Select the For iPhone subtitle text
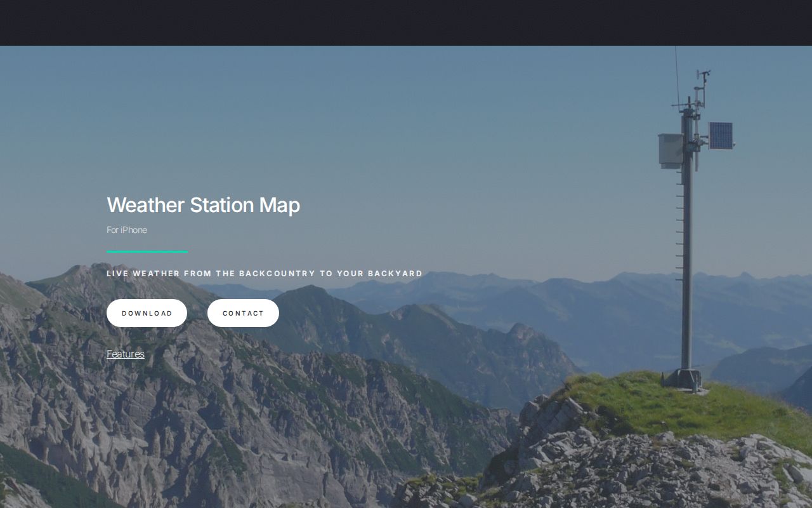This screenshot has height=508, width=812. tap(126, 230)
